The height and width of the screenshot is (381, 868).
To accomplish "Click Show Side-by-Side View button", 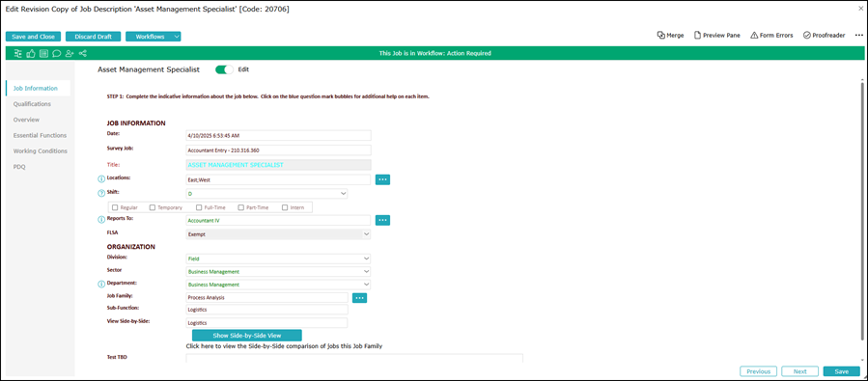I will coord(247,335).
